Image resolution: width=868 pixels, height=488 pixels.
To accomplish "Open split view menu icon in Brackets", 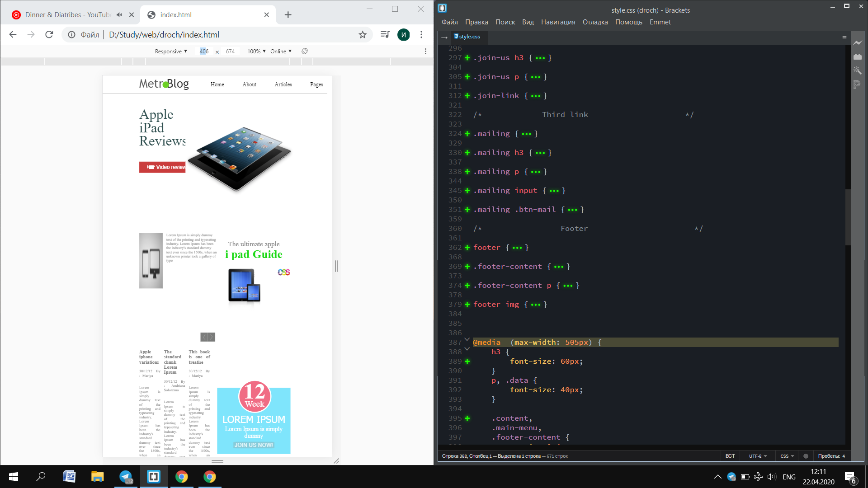I will click(x=844, y=37).
